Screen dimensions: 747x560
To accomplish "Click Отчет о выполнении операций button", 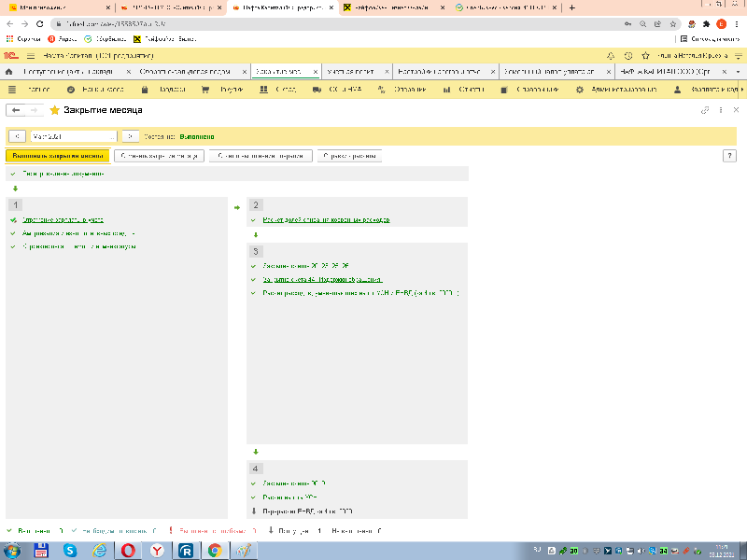I will pos(261,156).
